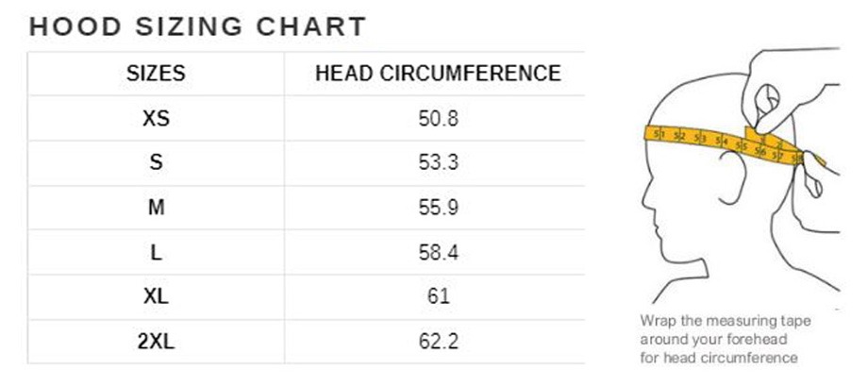Select the SIZES column header
Image resolution: width=868 pixels, height=386 pixels.
point(156,74)
